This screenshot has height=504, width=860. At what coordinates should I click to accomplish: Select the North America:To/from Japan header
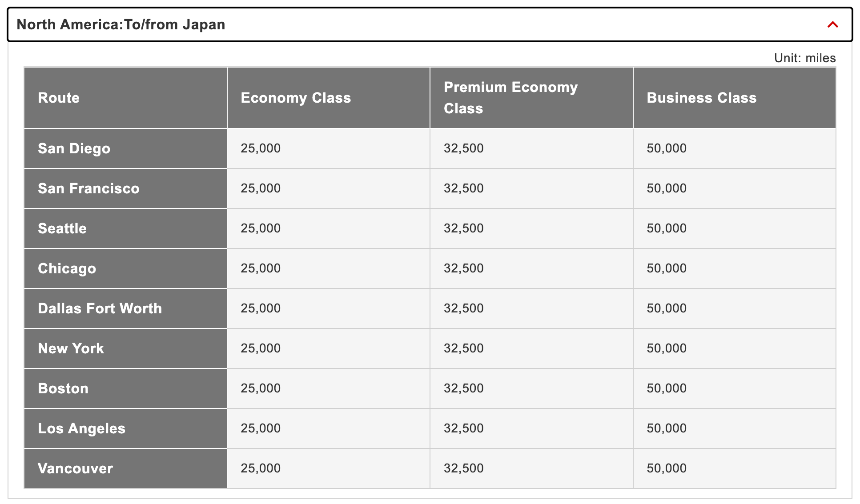point(121,25)
